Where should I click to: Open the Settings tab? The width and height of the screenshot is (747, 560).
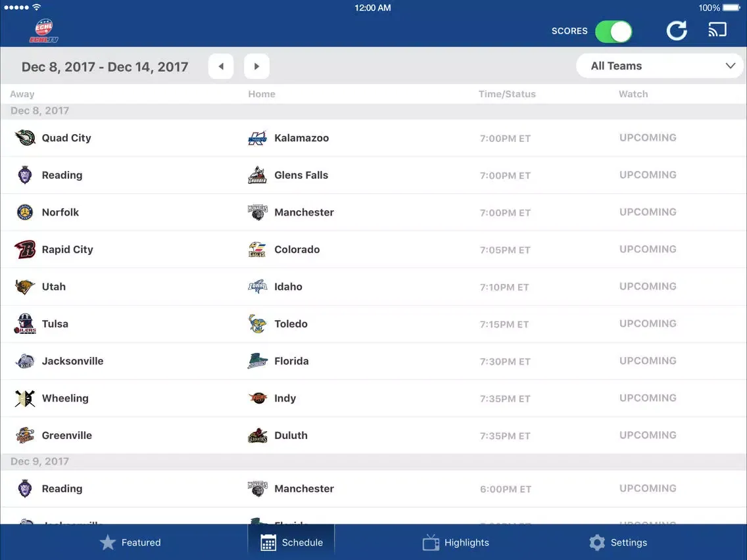point(618,542)
